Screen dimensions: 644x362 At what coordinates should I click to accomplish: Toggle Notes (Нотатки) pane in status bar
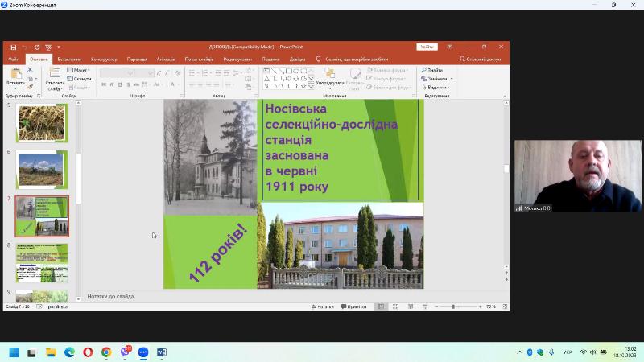pos(322,306)
